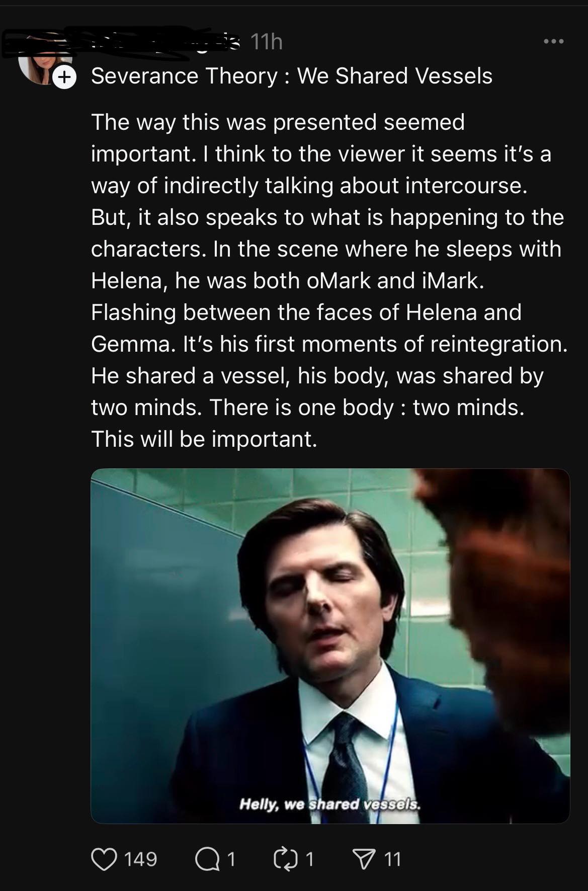Tap the 11h post timestamp
Screen dimensions: 588x891
point(266,42)
